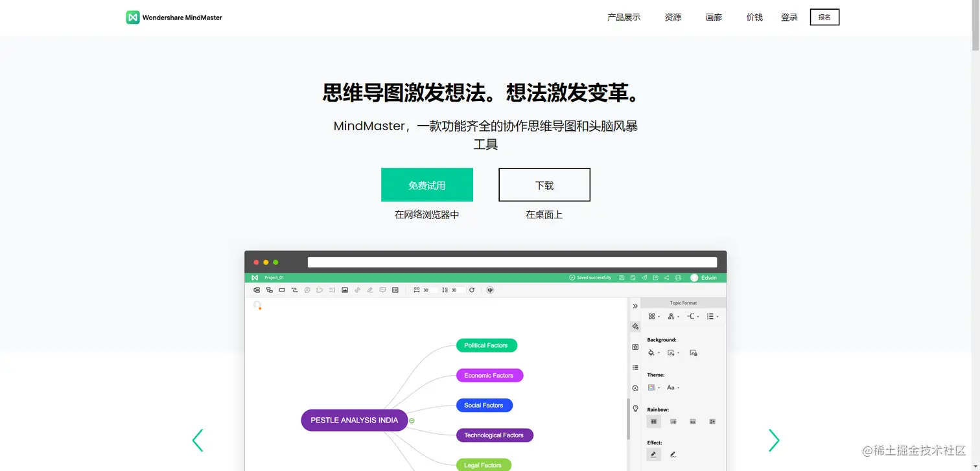Select the Social Factors node

[484, 405]
